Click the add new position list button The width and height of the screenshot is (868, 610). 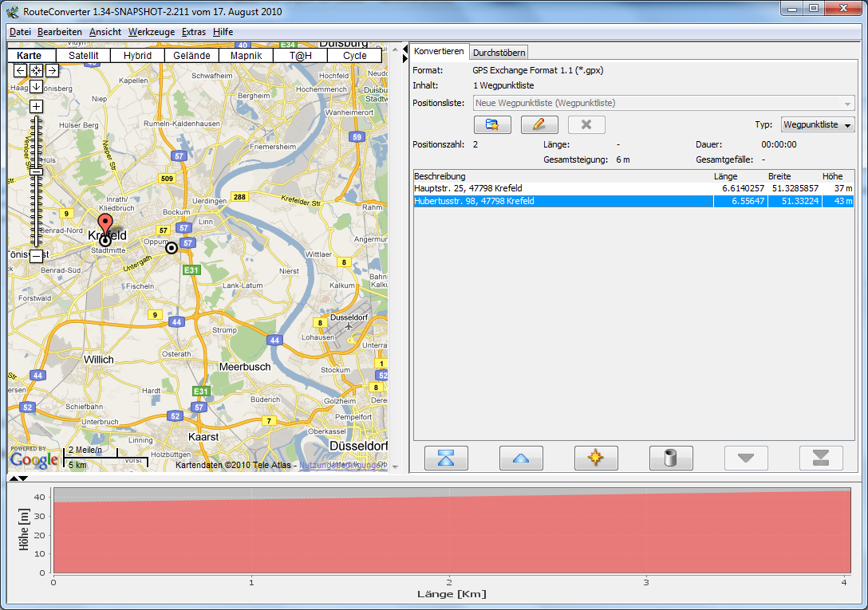click(x=491, y=125)
